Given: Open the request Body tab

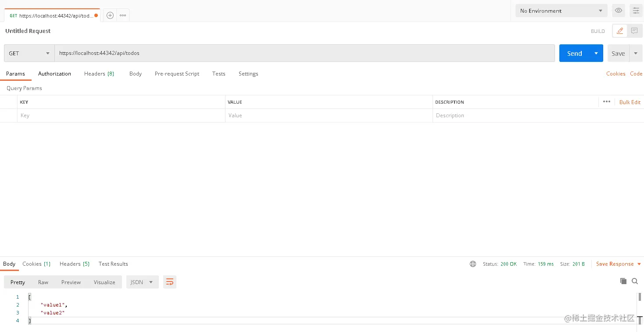Looking at the screenshot, I should pos(136,74).
